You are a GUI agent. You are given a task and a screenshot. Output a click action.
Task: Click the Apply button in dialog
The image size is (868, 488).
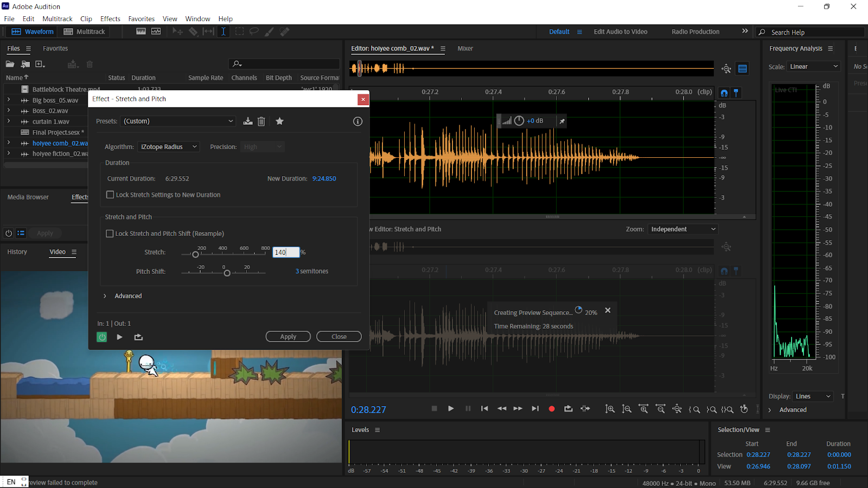[288, 337]
